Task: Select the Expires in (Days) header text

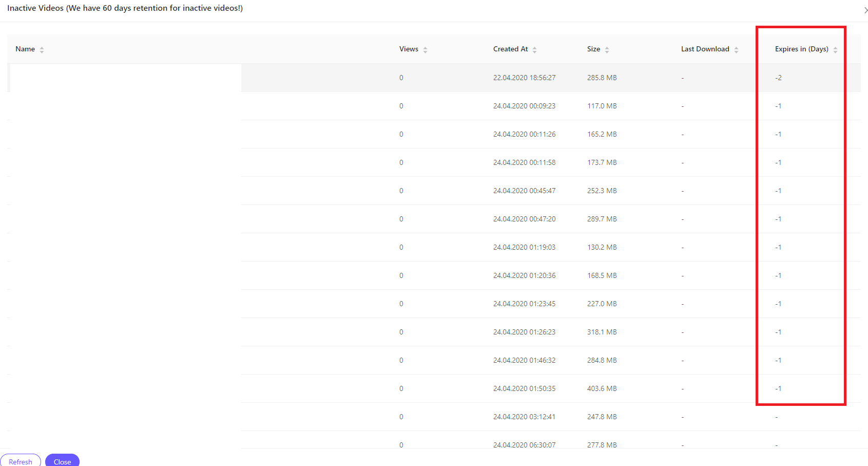Action: [x=801, y=49]
